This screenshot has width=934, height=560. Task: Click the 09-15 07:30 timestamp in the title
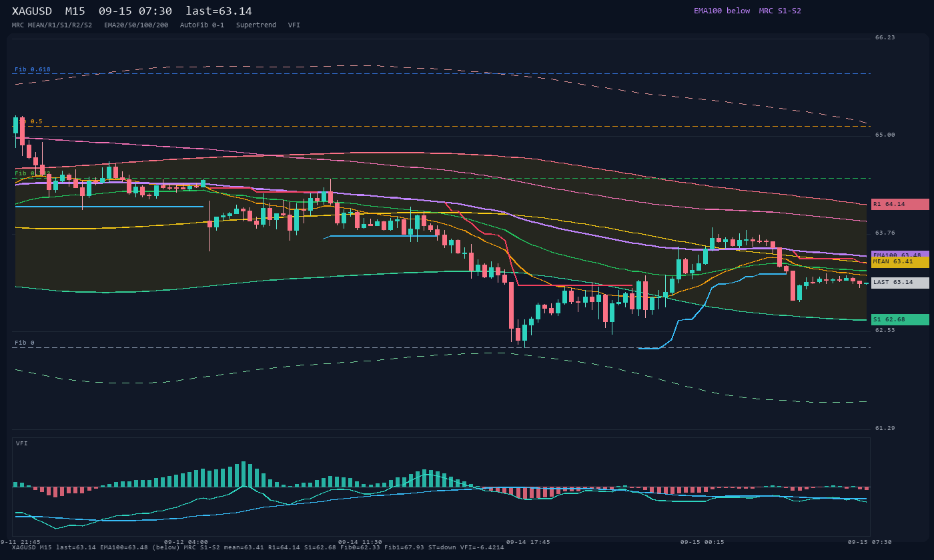[x=135, y=11]
